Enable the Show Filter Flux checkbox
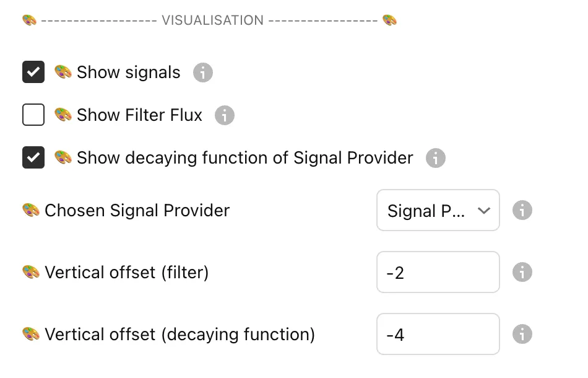588x378 pixels. 33,115
